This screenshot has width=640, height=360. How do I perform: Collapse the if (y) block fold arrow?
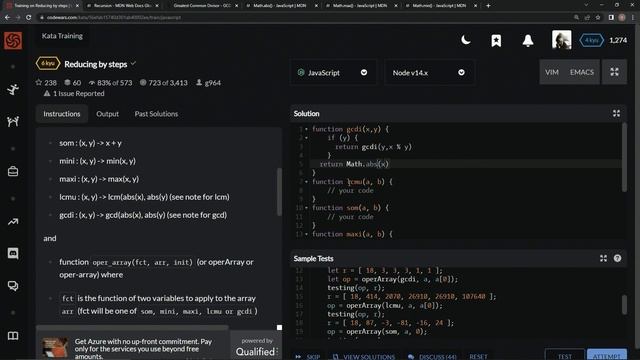307,138
